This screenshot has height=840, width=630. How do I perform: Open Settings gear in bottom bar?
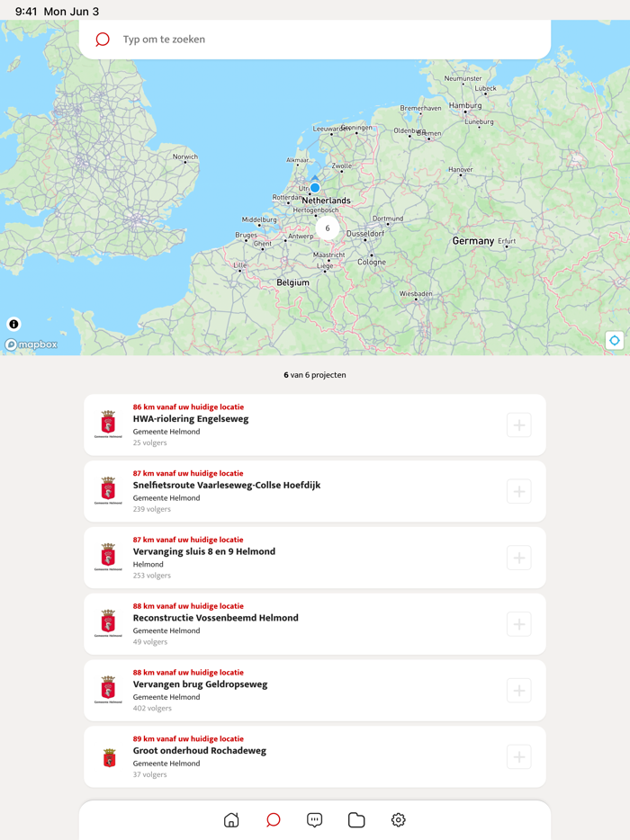(399, 819)
